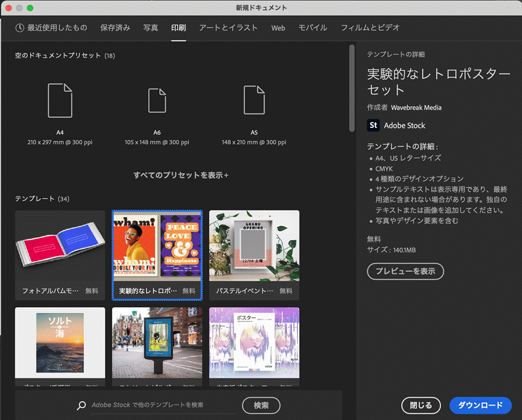Switch to the アートとイラスト tab
Screen dimensions: 522x420
point(229,28)
